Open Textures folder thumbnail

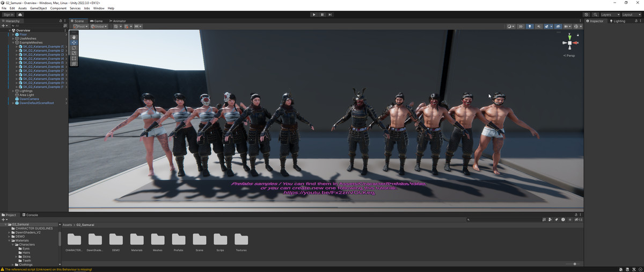241,239
